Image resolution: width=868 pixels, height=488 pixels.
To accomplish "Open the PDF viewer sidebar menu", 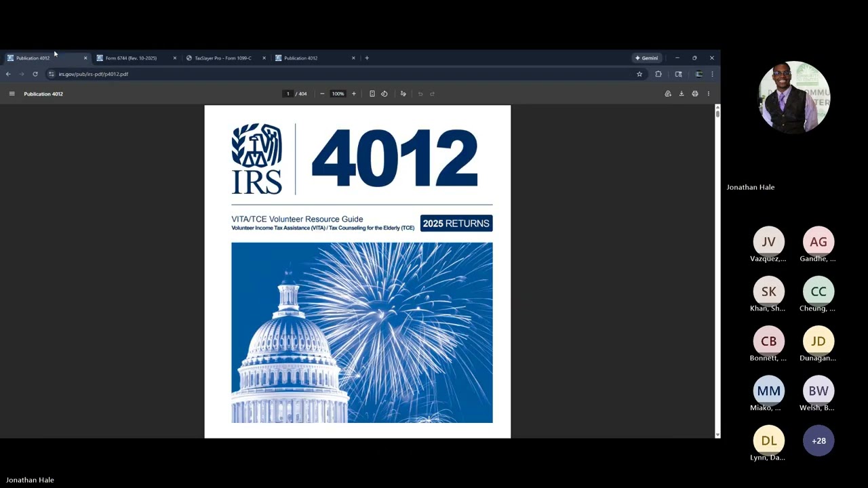I will (x=12, y=94).
